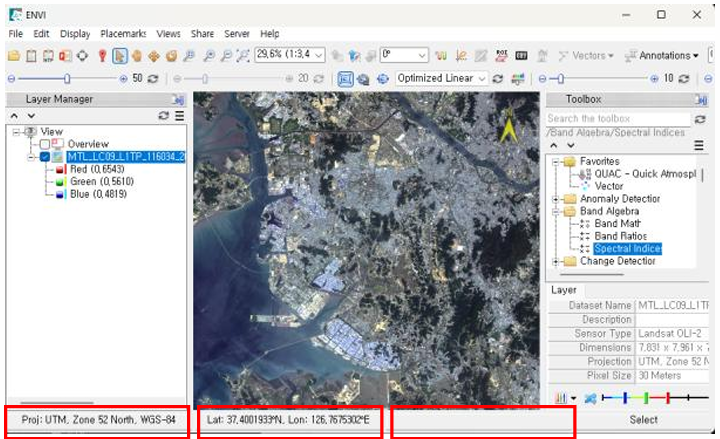Viewport: 720px width, 439px height.
Task: Expand the Anomaly Detection toolbox folder
Action: tap(555, 199)
